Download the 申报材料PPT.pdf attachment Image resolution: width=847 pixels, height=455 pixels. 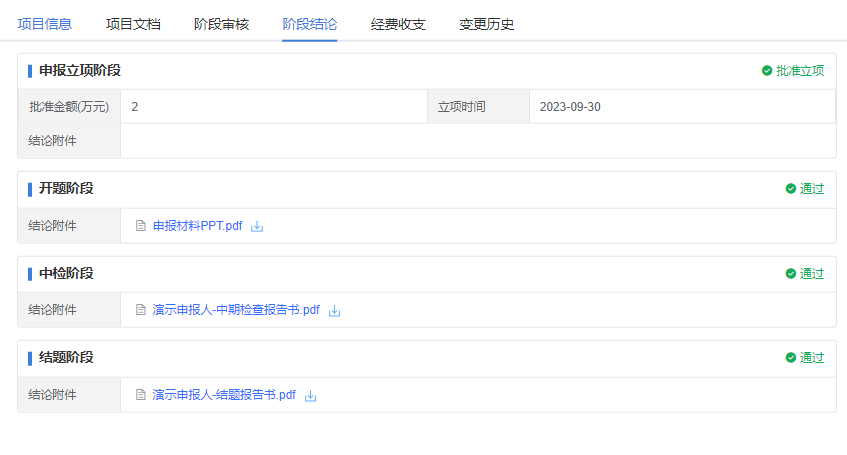(x=257, y=226)
